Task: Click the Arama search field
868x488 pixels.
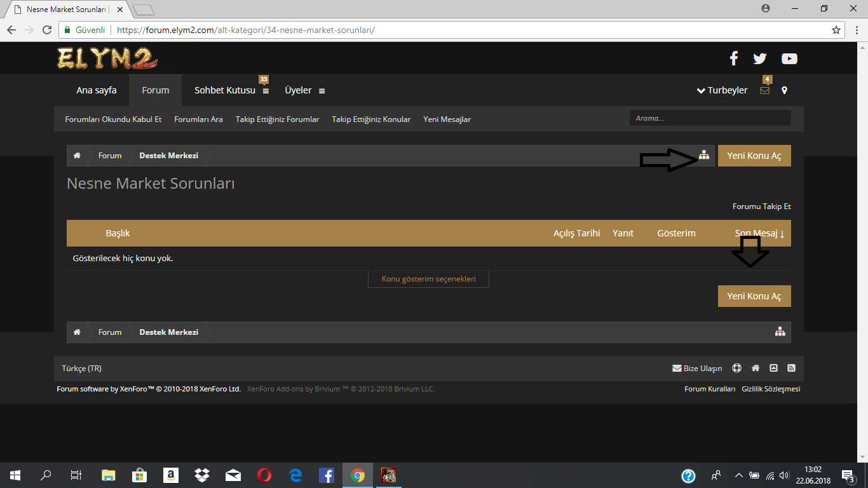Action: [x=710, y=118]
